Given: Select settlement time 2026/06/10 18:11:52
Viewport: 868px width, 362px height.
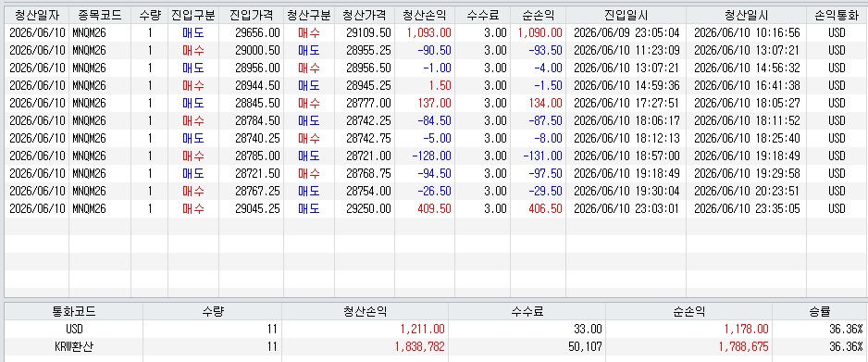Looking at the screenshot, I should tap(747, 121).
